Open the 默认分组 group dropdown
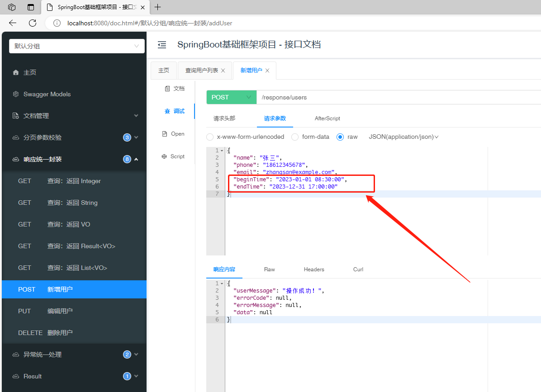The image size is (541, 392). tap(76, 46)
